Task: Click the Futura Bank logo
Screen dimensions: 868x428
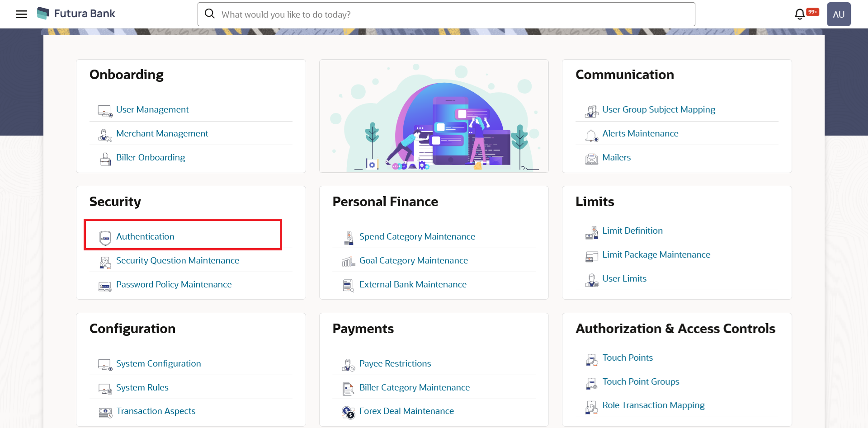Action: coord(76,14)
